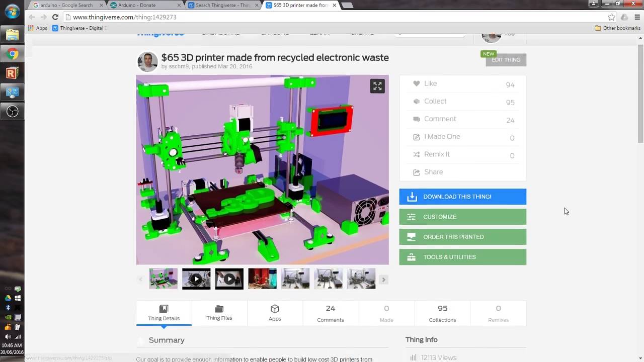Image resolution: width=644 pixels, height=362 pixels.
Task: Show next thumbnails with right arrow
Action: [x=383, y=280]
